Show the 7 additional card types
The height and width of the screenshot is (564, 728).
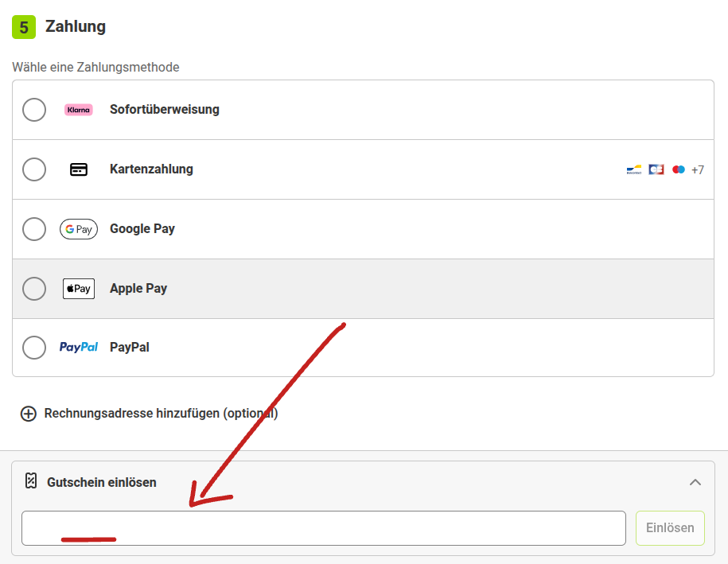(697, 169)
